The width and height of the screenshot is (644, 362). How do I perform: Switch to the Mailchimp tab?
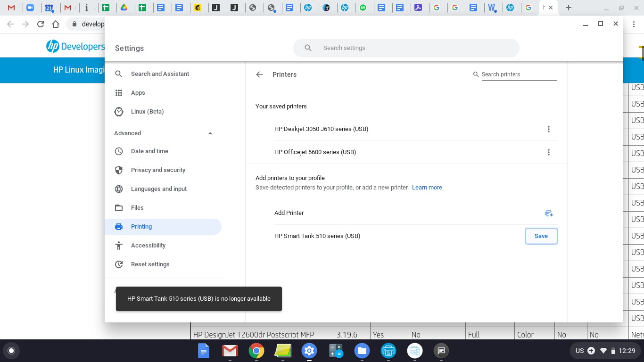coord(198,8)
